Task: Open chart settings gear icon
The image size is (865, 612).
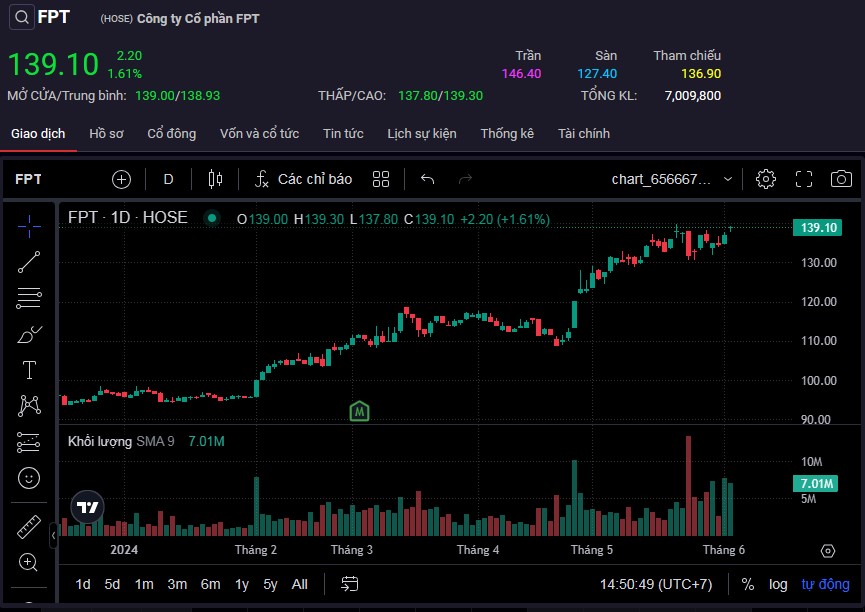Action: point(766,179)
